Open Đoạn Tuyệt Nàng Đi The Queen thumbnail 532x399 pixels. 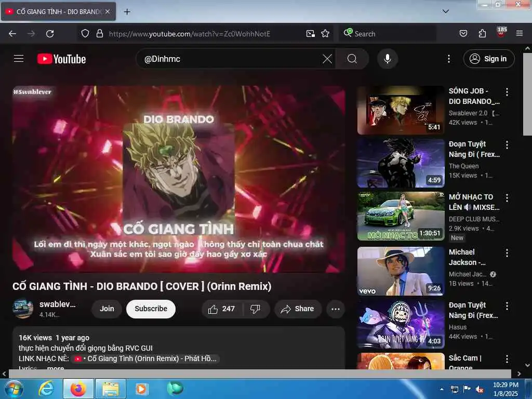(x=401, y=163)
